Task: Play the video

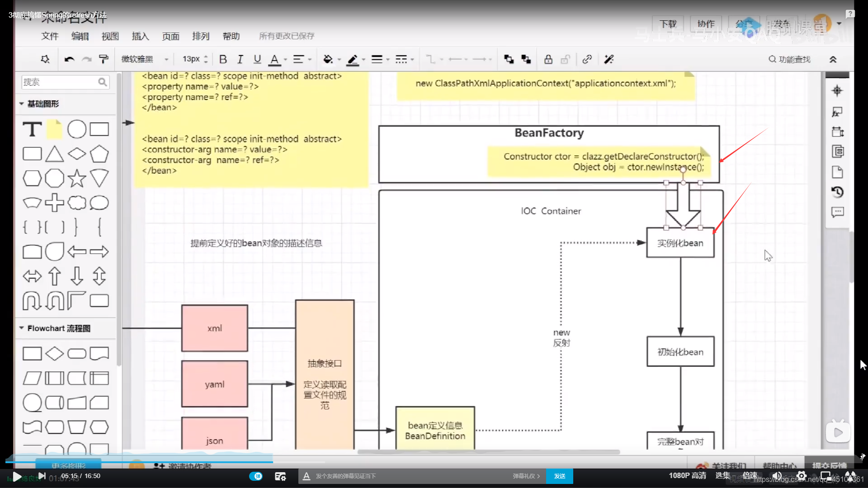Action: pyautogui.click(x=17, y=476)
